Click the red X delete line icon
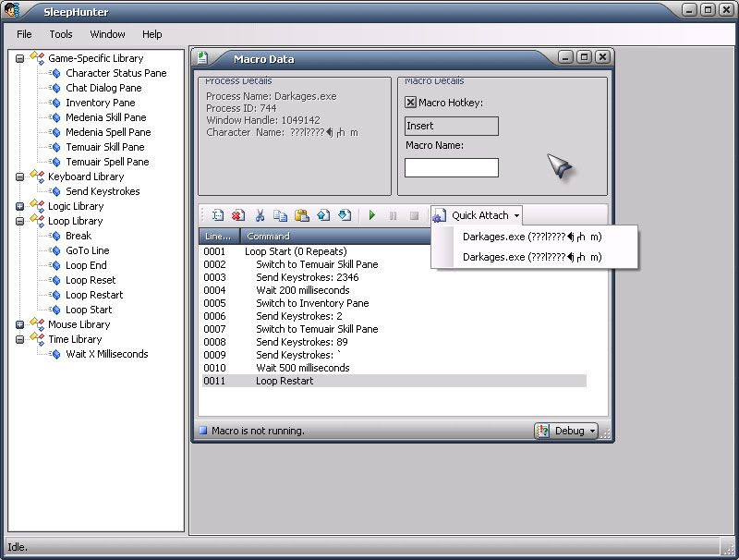Image resolution: width=739 pixels, height=560 pixels. (238, 215)
